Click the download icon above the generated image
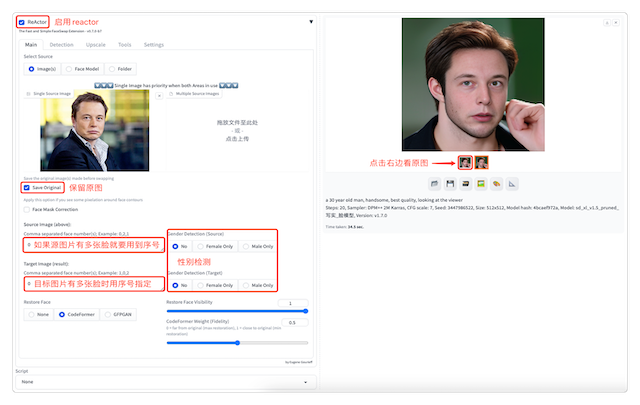This screenshot has height=405, width=640. 607,23
